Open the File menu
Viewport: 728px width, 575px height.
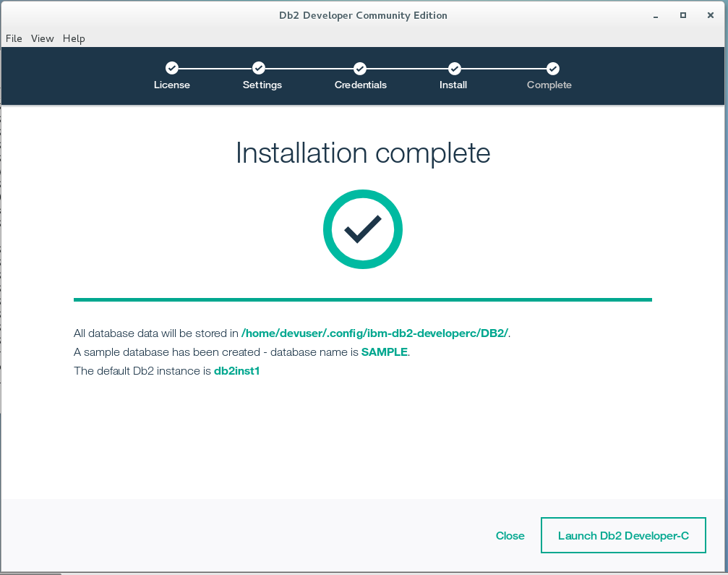[x=14, y=38]
